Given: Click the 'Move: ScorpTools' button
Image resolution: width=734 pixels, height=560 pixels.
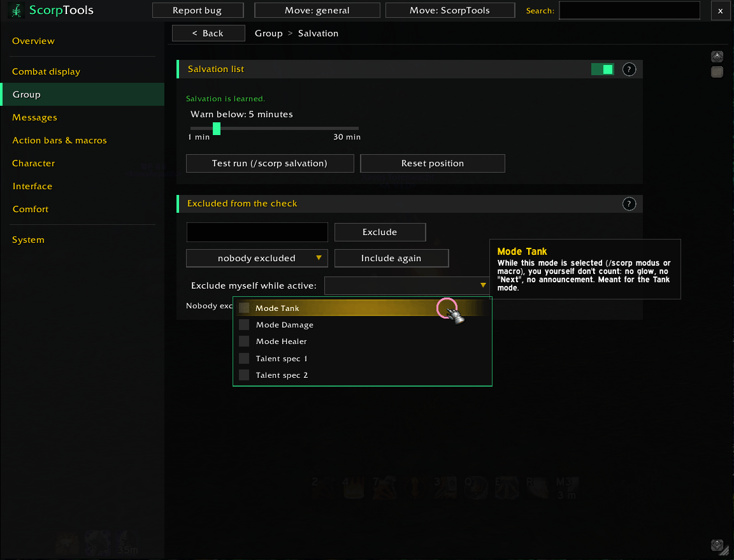Looking at the screenshot, I should click(450, 10).
